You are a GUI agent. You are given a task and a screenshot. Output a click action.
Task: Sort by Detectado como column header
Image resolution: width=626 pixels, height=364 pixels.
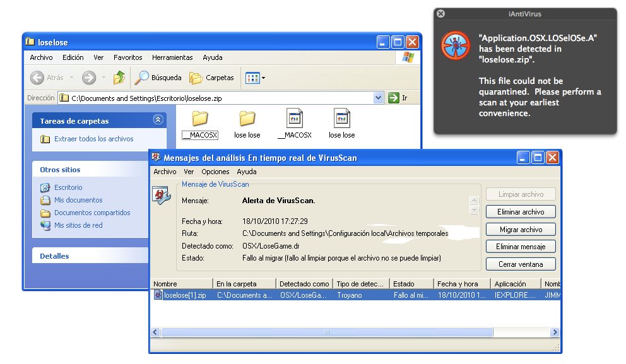[x=304, y=284]
